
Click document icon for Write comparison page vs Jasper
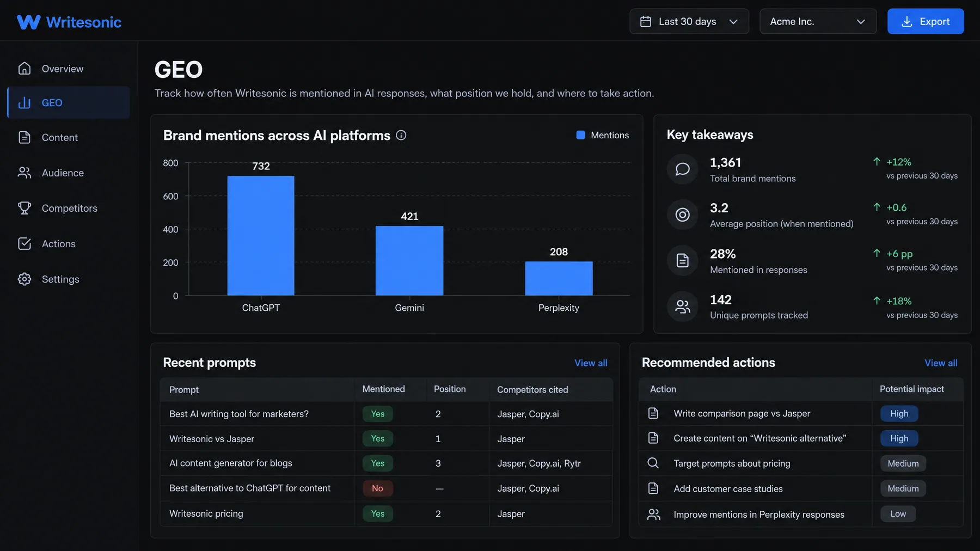(653, 413)
